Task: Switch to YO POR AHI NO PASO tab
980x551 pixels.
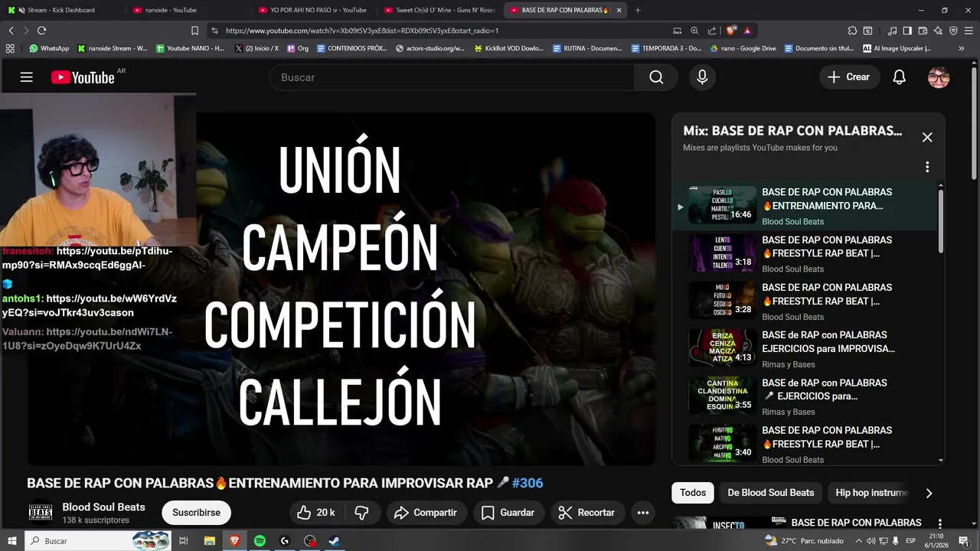Action: pos(315,10)
